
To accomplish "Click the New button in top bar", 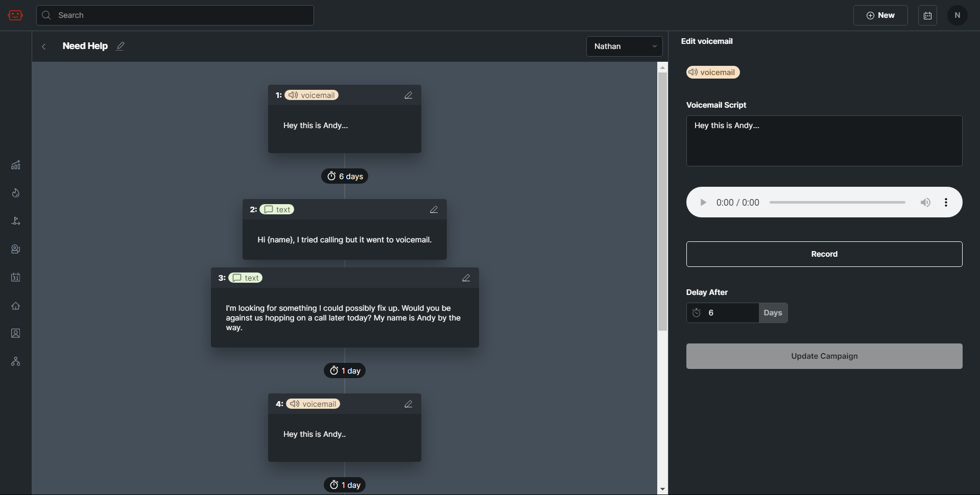I will (880, 15).
